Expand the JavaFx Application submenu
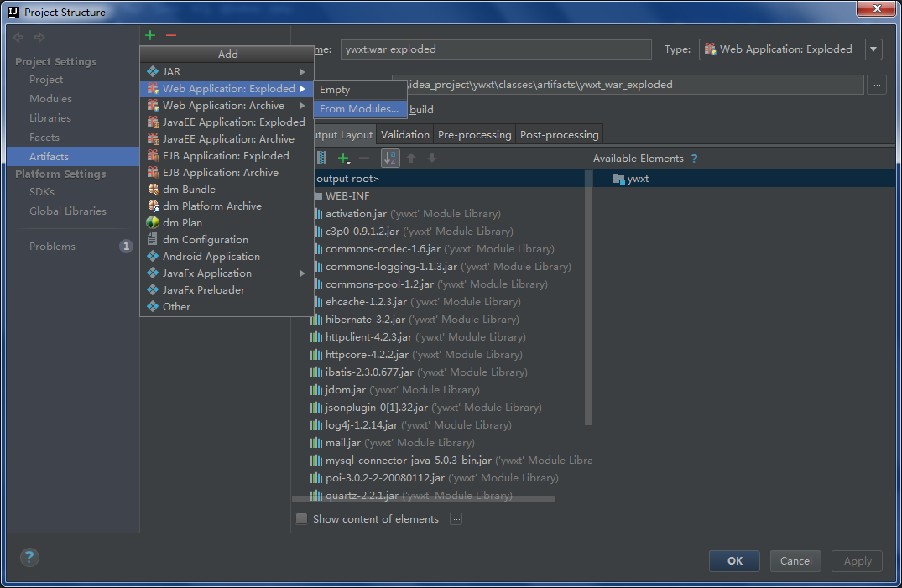The image size is (902, 588). click(x=227, y=273)
